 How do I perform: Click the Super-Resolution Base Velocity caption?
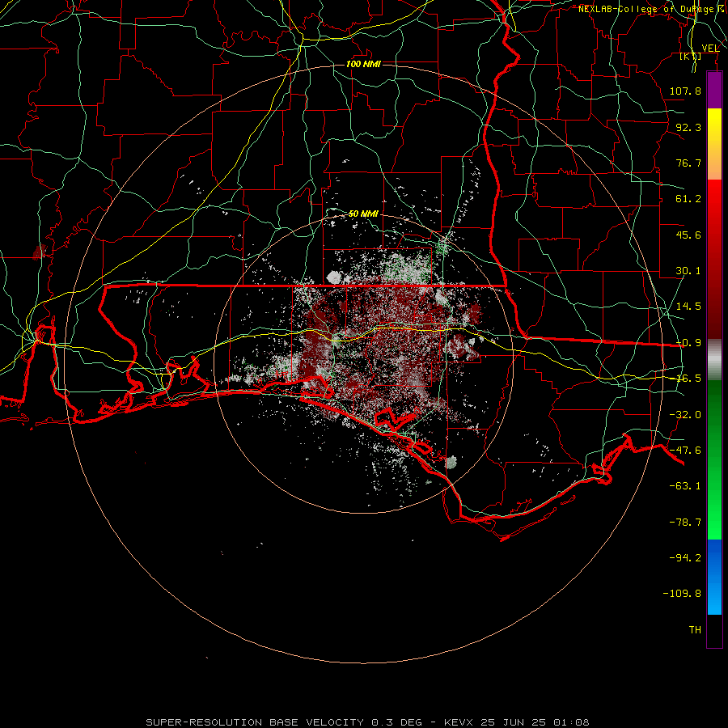pos(367,722)
